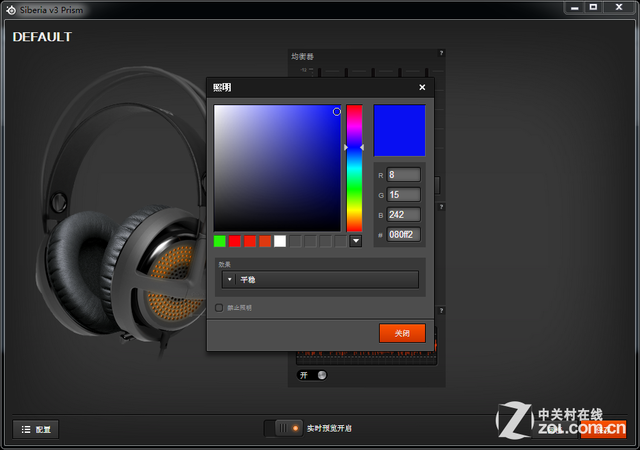Open the 平稳 effect dropdown

[320, 280]
